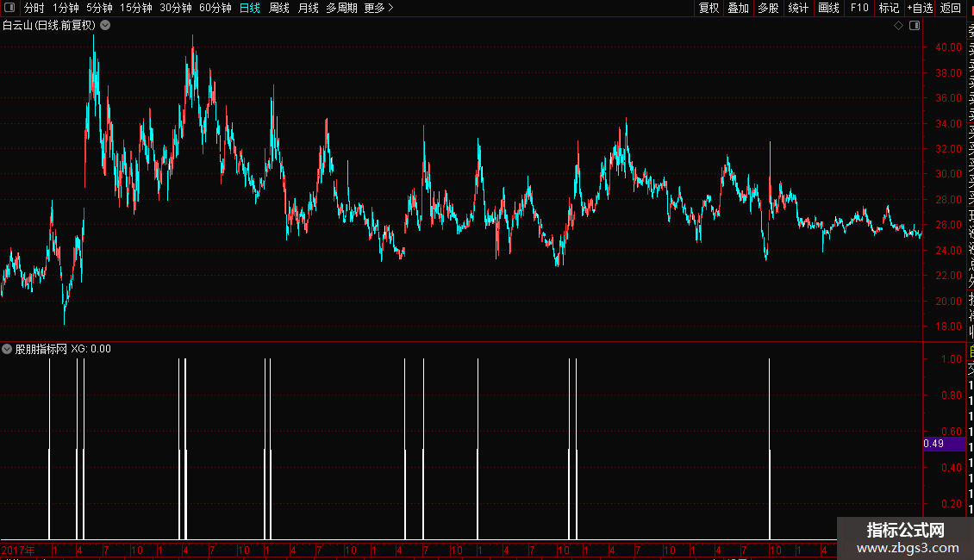Screen dimensions: 974x560
Task: Switch to 周线 weekly chart
Action: [x=279, y=8]
